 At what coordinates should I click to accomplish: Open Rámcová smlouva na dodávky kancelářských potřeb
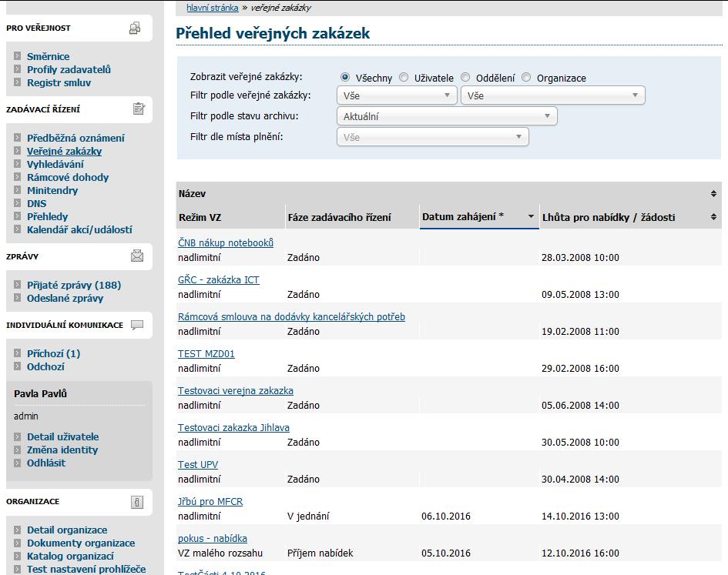291,317
